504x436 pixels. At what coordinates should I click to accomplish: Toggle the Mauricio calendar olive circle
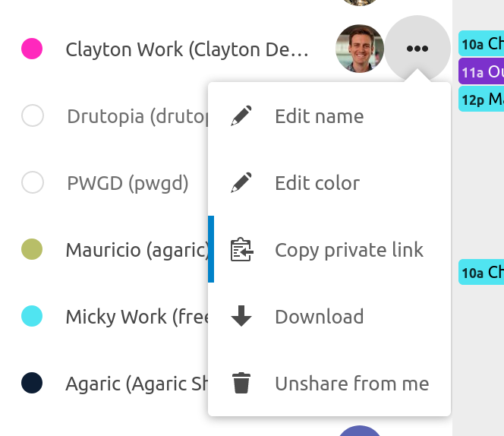32,249
